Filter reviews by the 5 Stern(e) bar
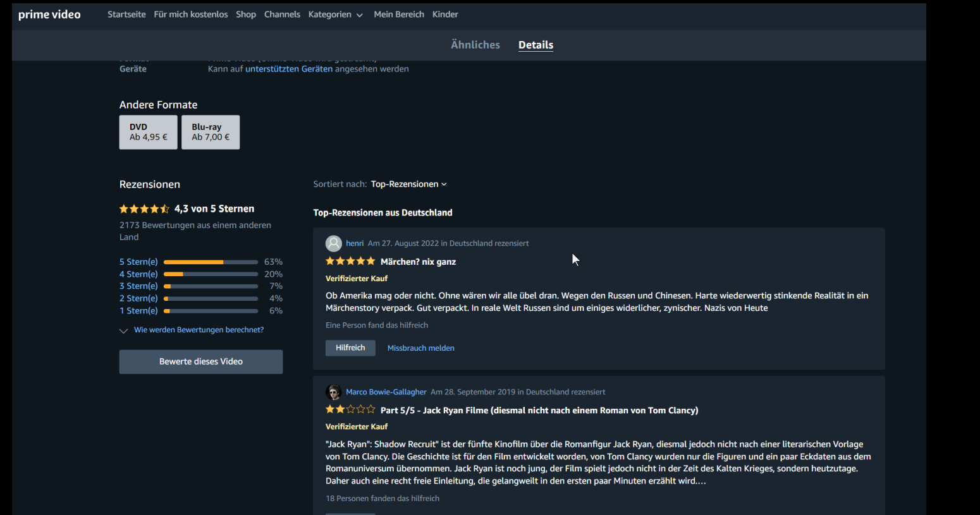980x515 pixels. click(201, 262)
